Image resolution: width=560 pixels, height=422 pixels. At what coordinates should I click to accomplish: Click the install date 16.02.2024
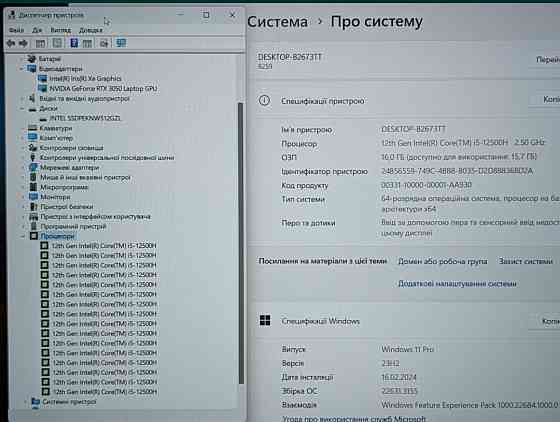point(399,377)
